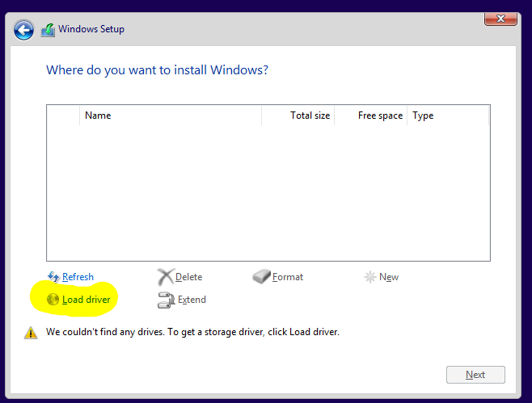
Task: Click the Windows Setup title icon
Action: [x=49, y=30]
